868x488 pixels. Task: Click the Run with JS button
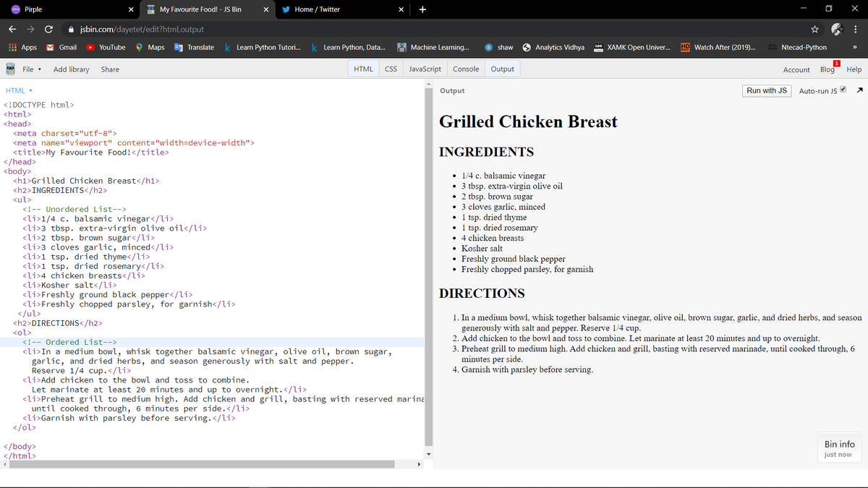pyautogui.click(x=767, y=90)
